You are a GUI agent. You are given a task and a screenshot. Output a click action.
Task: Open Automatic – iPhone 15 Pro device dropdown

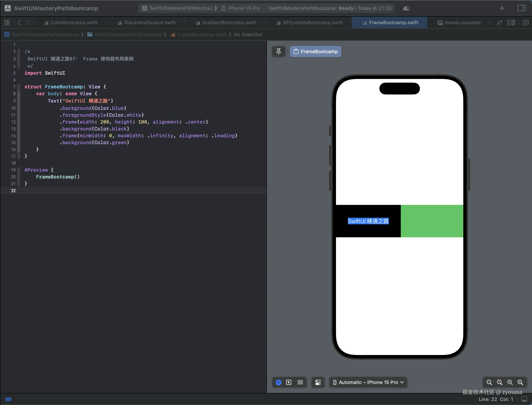[368, 382]
